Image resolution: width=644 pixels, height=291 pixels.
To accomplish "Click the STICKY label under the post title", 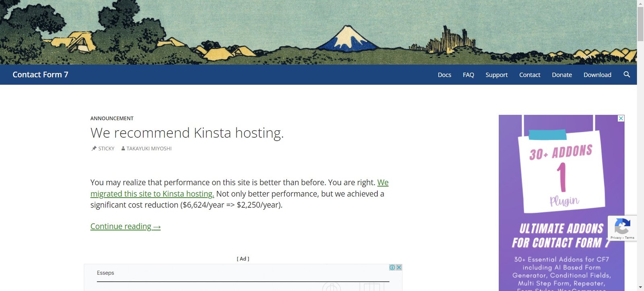I will pyautogui.click(x=106, y=148).
